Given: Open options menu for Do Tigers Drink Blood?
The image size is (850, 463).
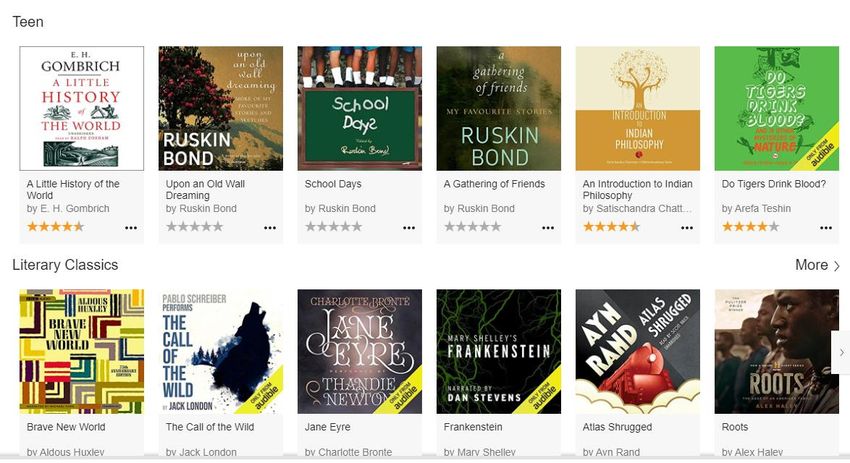Looking at the screenshot, I should (x=826, y=228).
